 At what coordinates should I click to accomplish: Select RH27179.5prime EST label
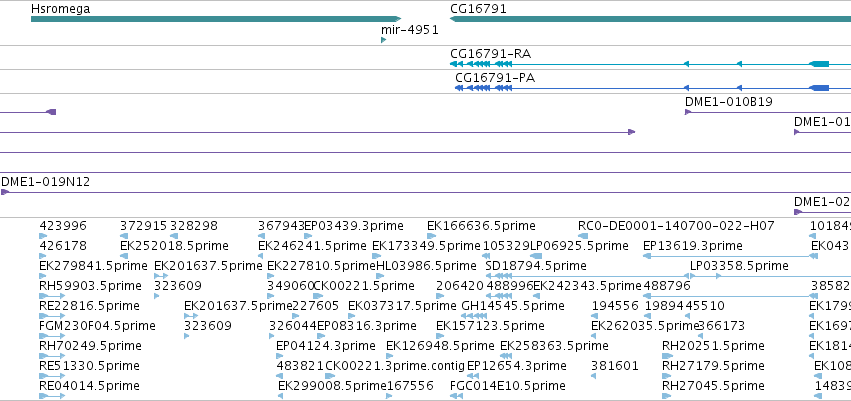(714, 366)
